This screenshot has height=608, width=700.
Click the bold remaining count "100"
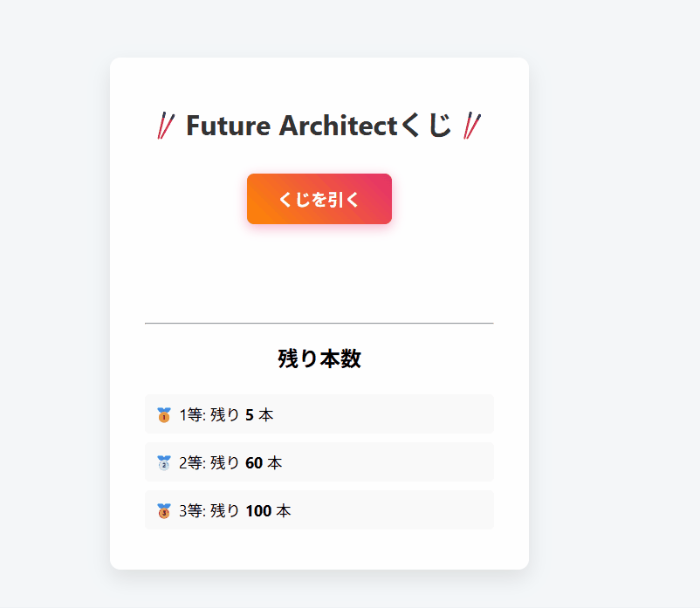(x=258, y=511)
